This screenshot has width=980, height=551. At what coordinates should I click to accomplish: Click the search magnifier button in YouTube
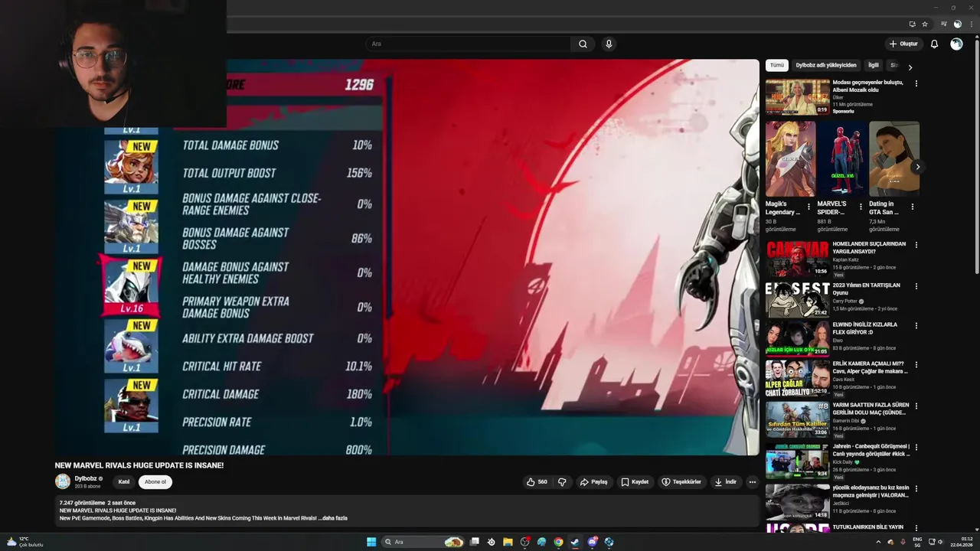click(x=583, y=44)
